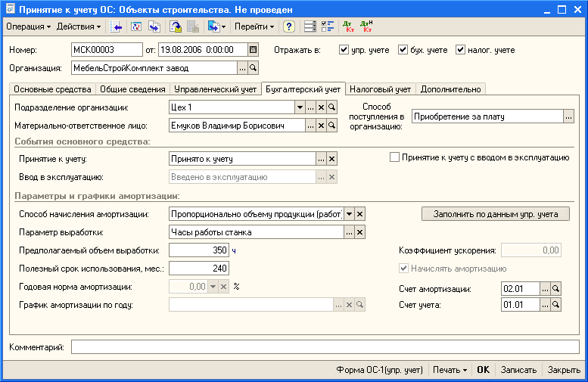Screen dimensions: 588x382
Task: Select Счет учета via ellipsis button
Action: click(x=546, y=305)
